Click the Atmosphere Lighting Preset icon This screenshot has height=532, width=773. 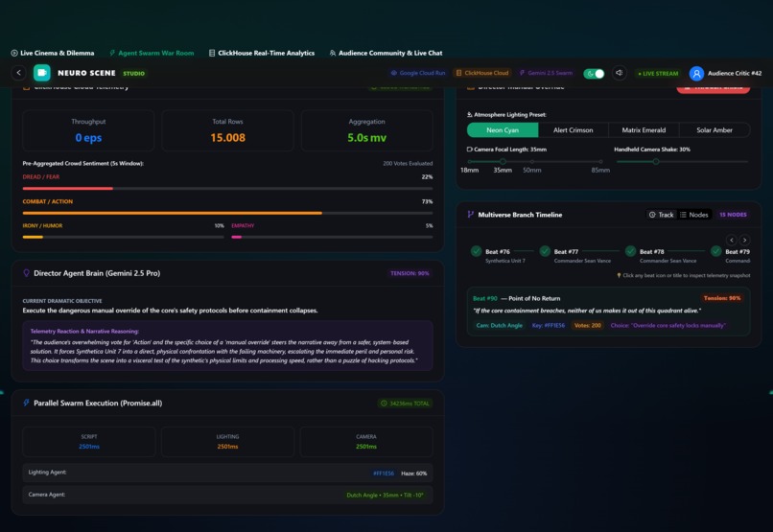469,115
